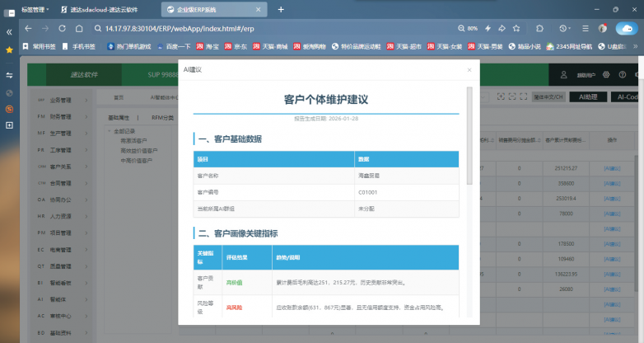
Task: Select the RFM分类 tab
Action: click(x=162, y=118)
